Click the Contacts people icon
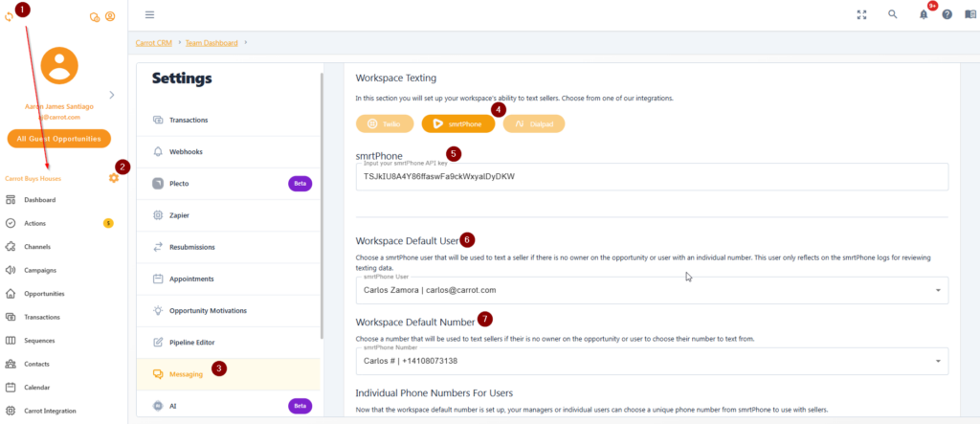Screen dimensions: 980x424 10,364
